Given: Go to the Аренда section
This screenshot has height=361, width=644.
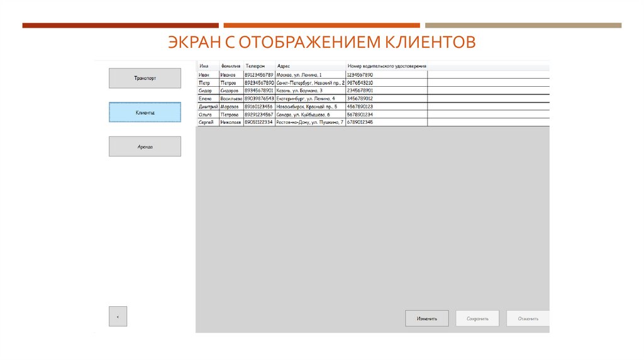Looking at the screenshot, I should [x=145, y=147].
